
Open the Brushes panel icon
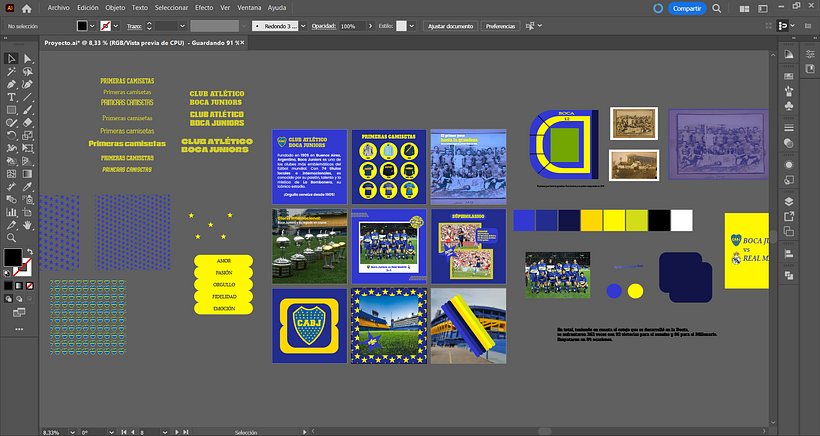[789, 91]
